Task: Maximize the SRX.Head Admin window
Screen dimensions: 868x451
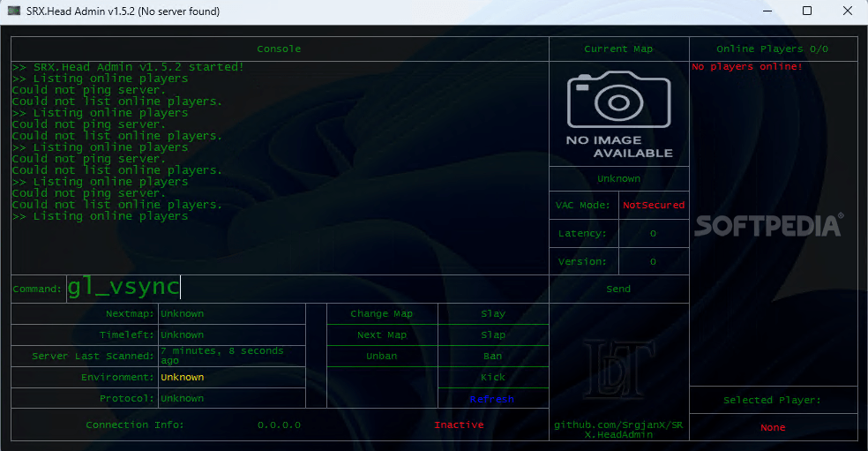Action: (x=807, y=11)
